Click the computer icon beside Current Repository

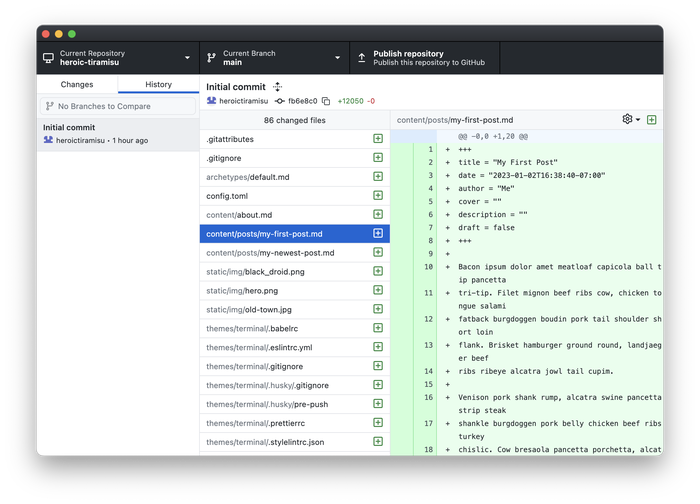(48, 58)
